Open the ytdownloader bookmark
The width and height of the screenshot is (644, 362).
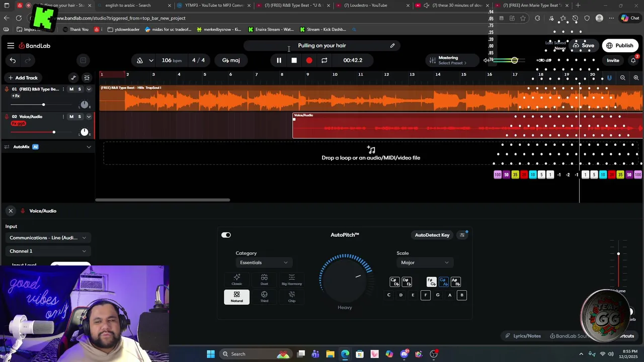coord(123,30)
